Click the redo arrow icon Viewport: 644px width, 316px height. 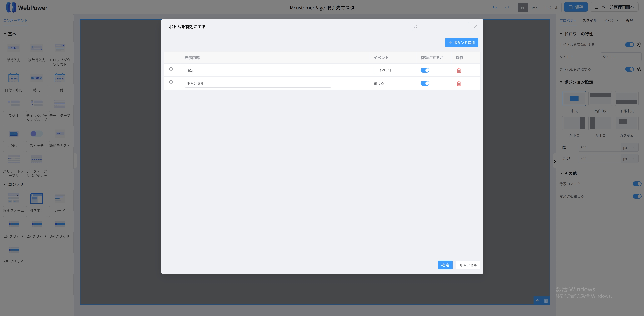[x=507, y=7]
